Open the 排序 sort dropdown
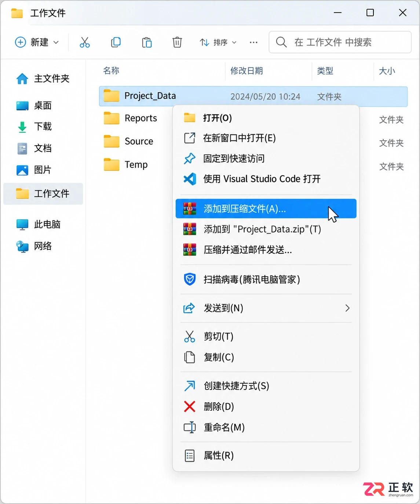Viewport: 420px width, 504px height. (218, 43)
